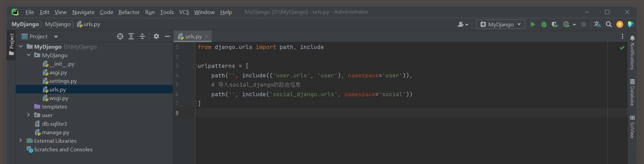The width and height of the screenshot is (644, 164).
Task: Open Search Everywhere magnifier
Action: [608, 24]
